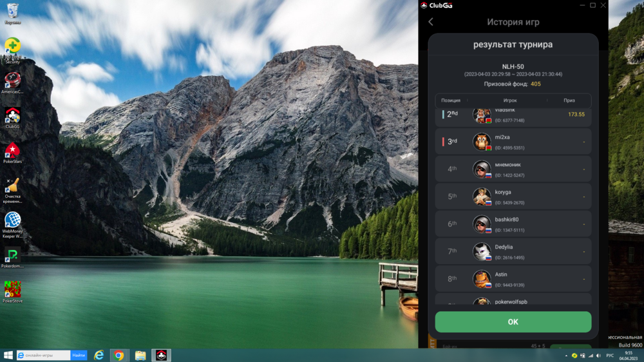Image resolution: width=644 pixels, height=362 pixels.
Task: Click the OK button in tournament results
Action: point(513,322)
